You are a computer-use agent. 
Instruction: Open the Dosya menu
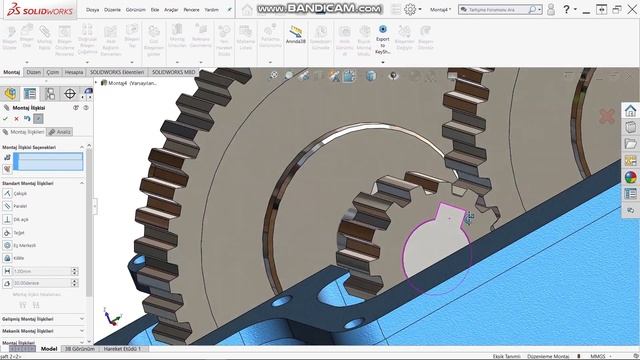(92, 9)
